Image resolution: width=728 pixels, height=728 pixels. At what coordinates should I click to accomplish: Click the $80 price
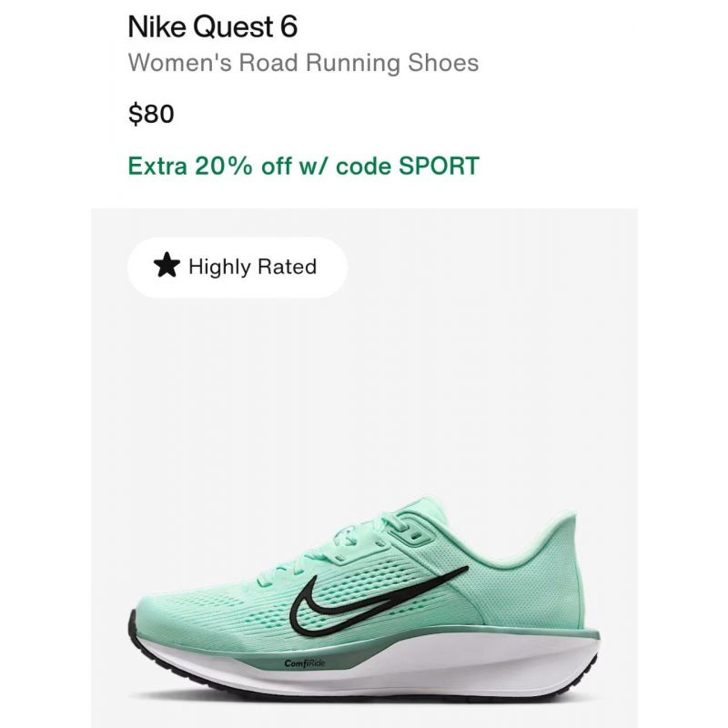coord(151,114)
